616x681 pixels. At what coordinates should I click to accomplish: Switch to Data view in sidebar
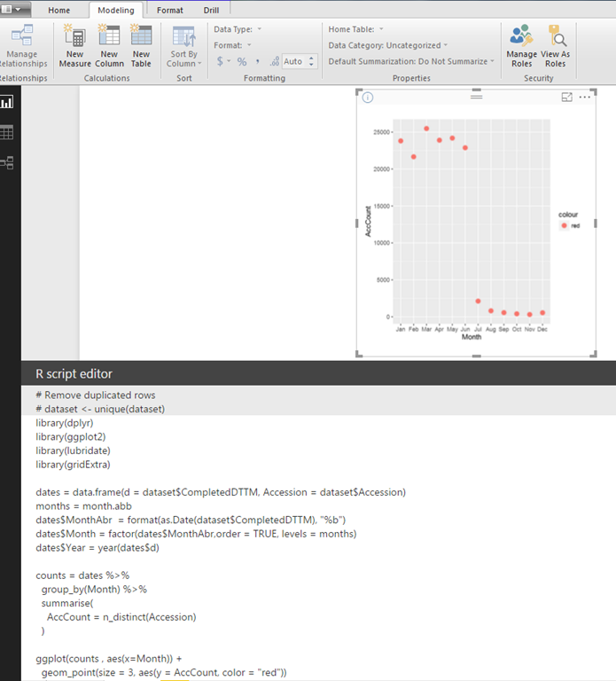7,132
